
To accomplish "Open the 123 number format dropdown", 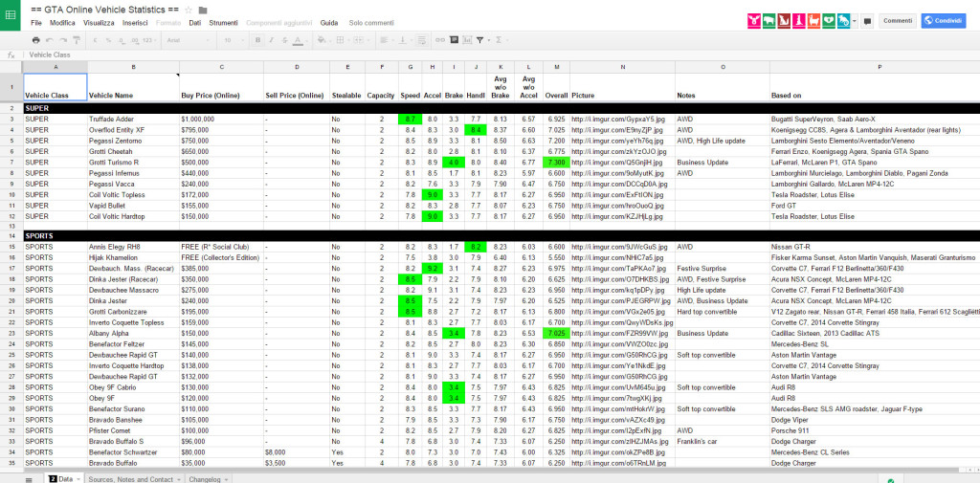I will click(148, 40).
